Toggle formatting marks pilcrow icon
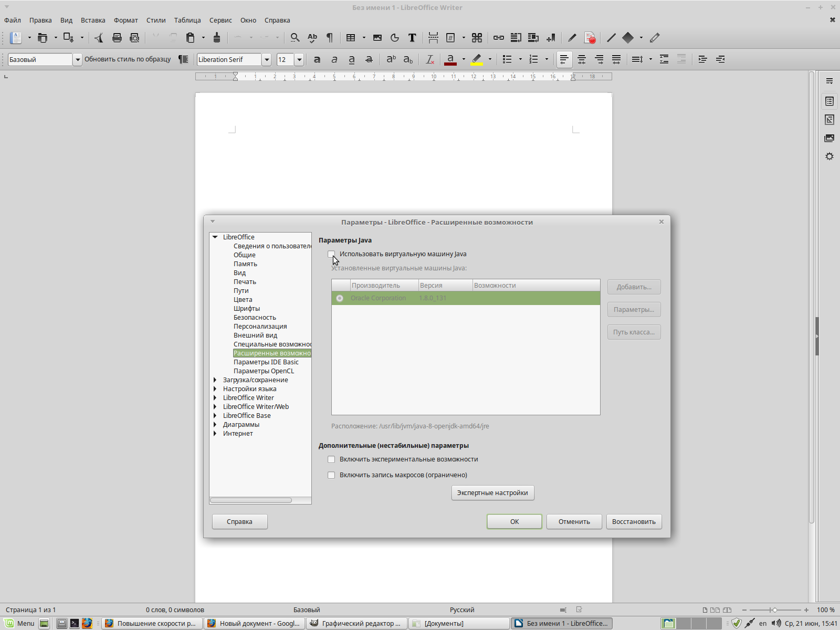 pos(330,38)
